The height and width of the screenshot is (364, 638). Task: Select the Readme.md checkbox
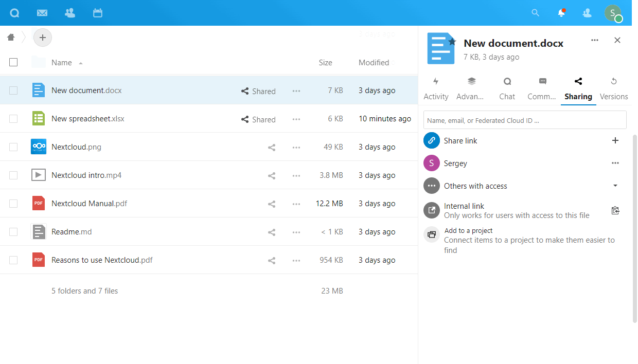(13, 232)
